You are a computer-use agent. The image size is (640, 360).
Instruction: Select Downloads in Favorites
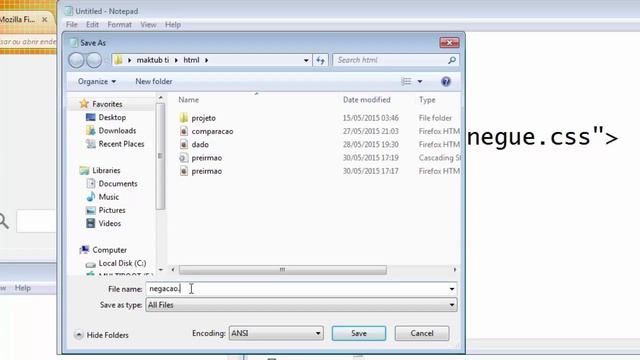tap(117, 131)
